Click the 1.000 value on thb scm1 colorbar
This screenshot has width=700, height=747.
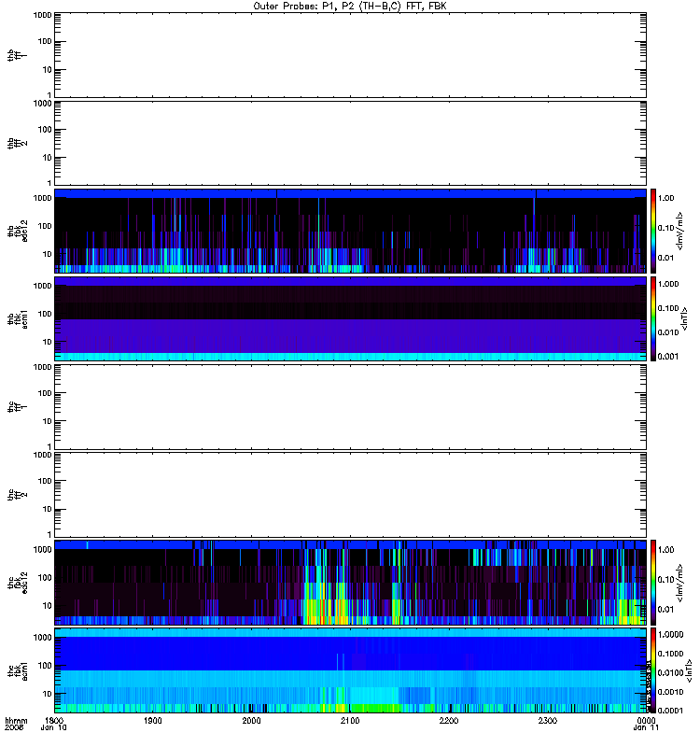point(668,284)
